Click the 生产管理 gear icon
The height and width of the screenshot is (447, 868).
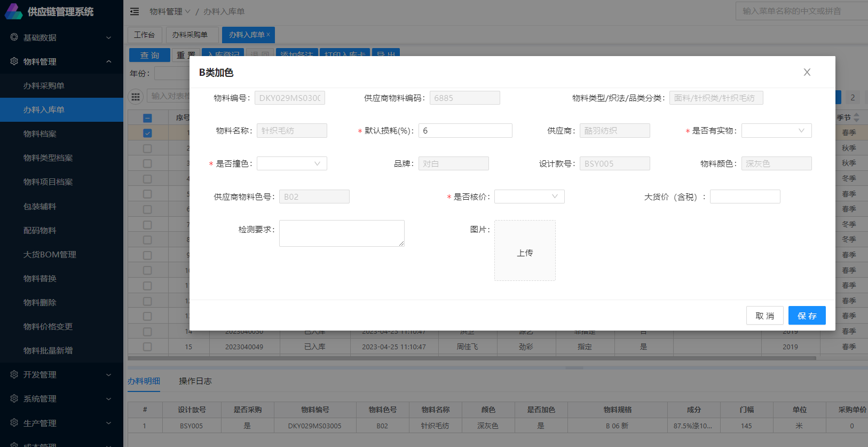pos(14,422)
